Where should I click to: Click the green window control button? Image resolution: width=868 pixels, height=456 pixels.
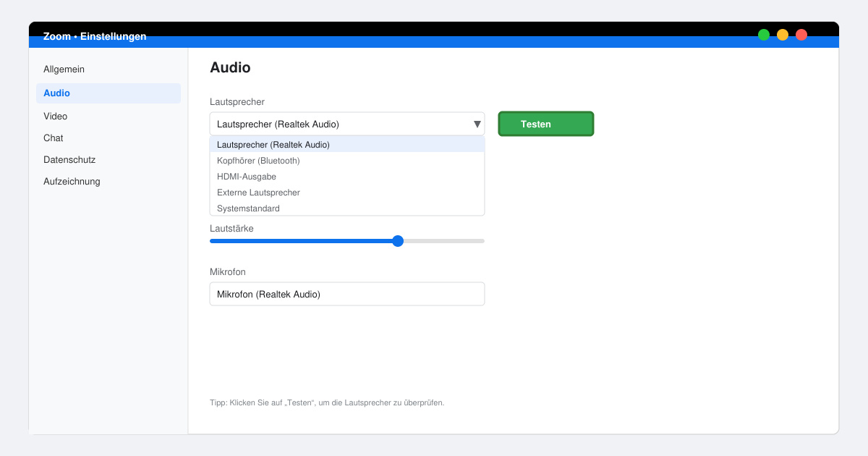click(764, 35)
